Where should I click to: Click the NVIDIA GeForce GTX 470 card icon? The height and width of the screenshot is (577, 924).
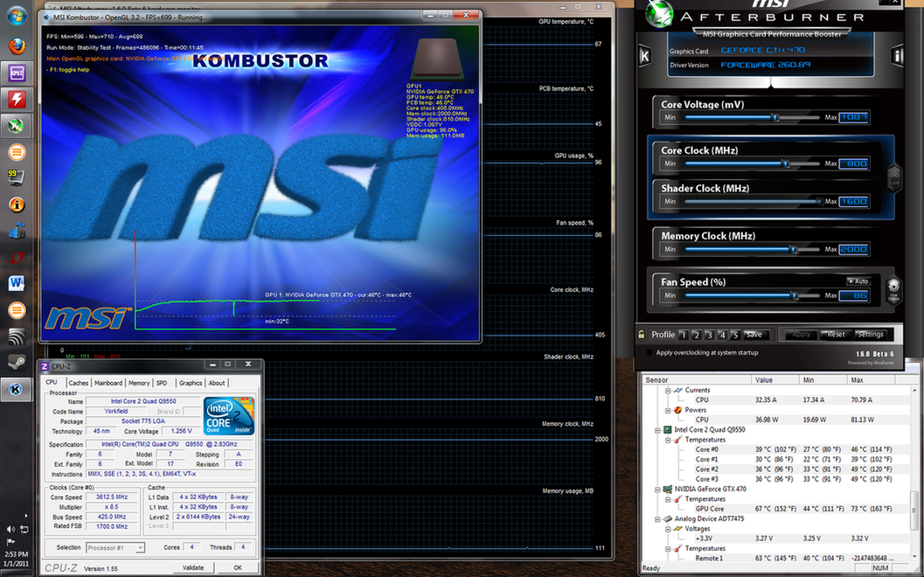[x=668, y=490]
